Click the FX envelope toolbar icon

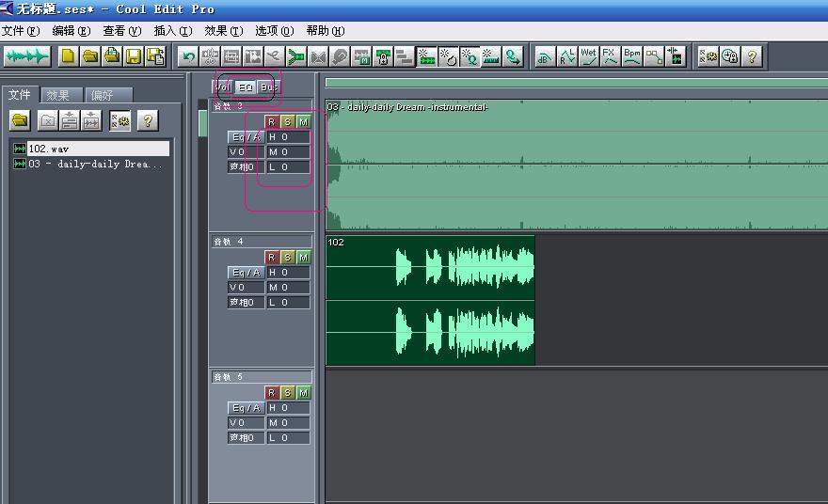pyautogui.click(x=610, y=56)
